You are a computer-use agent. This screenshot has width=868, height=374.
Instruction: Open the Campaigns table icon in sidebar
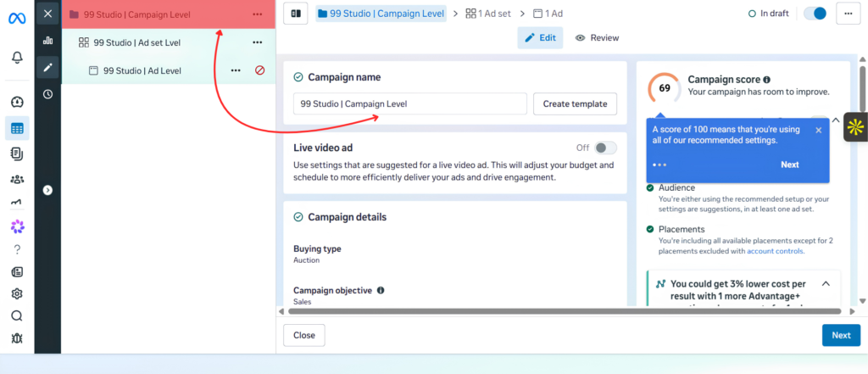pyautogui.click(x=17, y=129)
